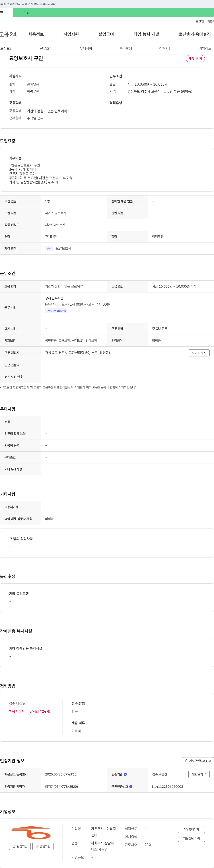Click the 필수 license tag
Screen dimensions: 214x868
point(49,249)
